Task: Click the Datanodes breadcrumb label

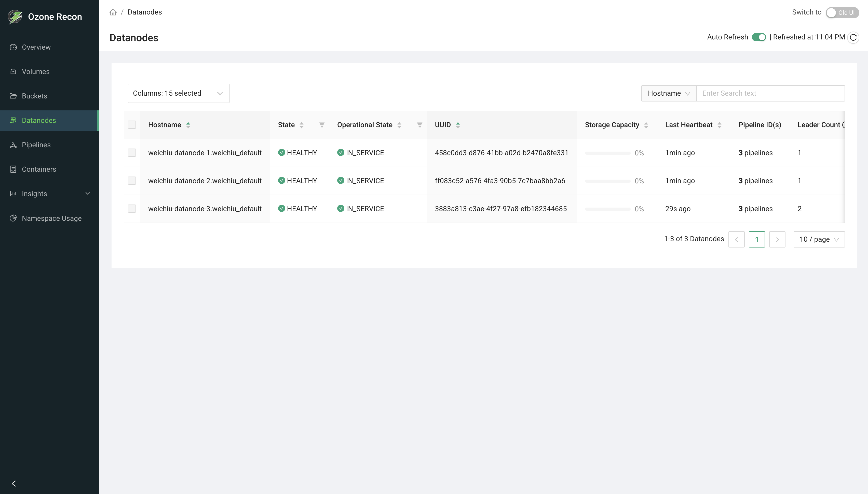Action: tap(145, 12)
